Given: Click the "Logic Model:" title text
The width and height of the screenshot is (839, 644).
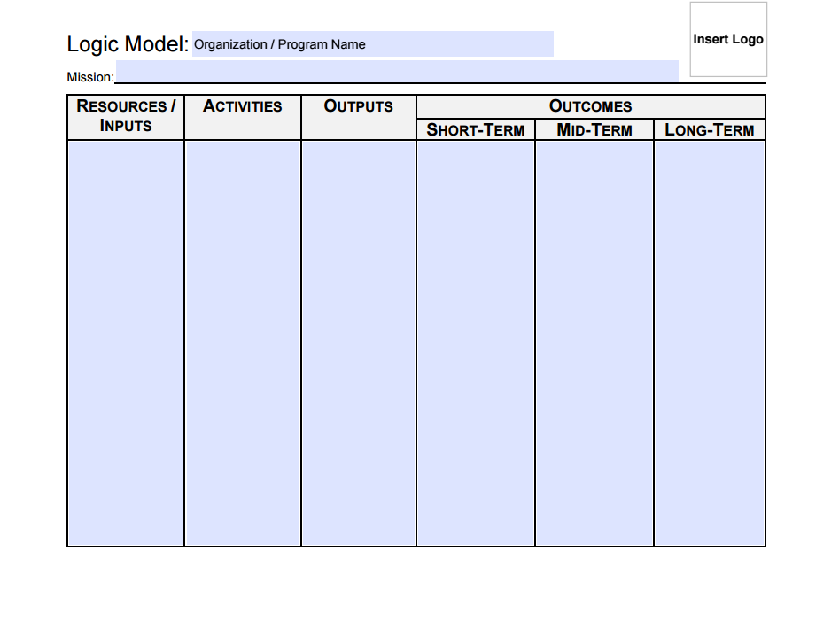Looking at the screenshot, I should pyautogui.click(x=128, y=44).
